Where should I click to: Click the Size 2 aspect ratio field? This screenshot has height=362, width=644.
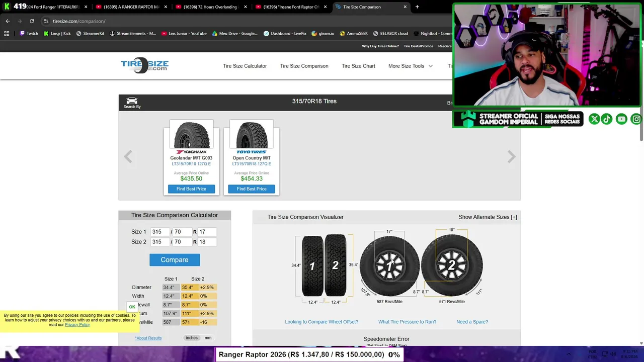pos(182,242)
